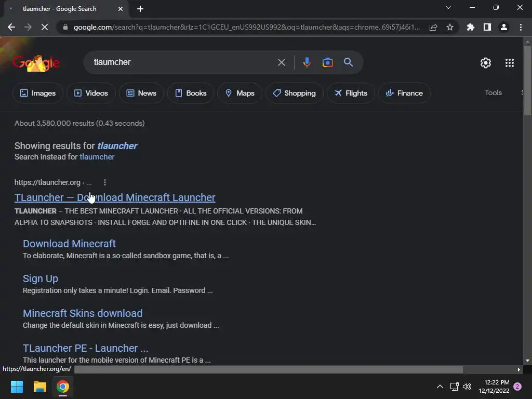Stop loading the page

click(x=45, y=27)
